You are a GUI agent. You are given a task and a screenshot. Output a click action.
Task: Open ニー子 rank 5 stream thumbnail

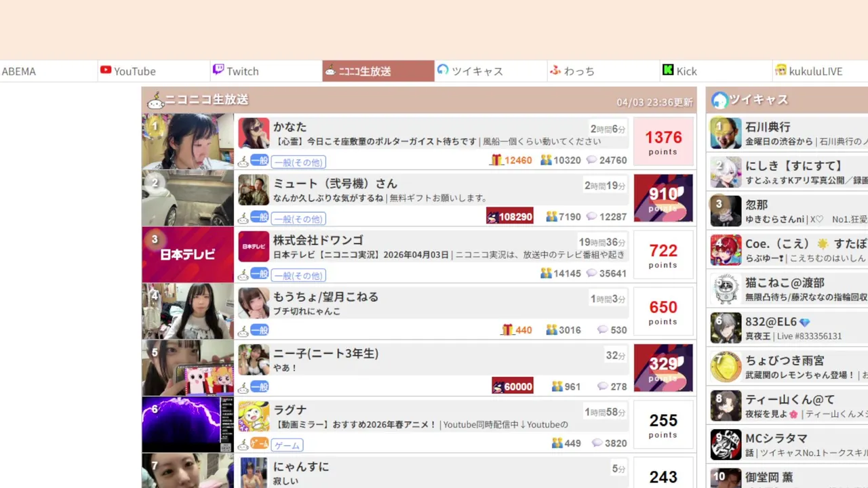pyautogui.click(x=188, y=368)
